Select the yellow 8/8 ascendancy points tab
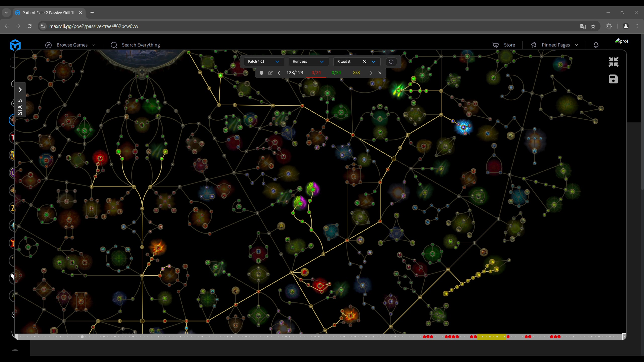644x362 pixels. tap(356, 73)
